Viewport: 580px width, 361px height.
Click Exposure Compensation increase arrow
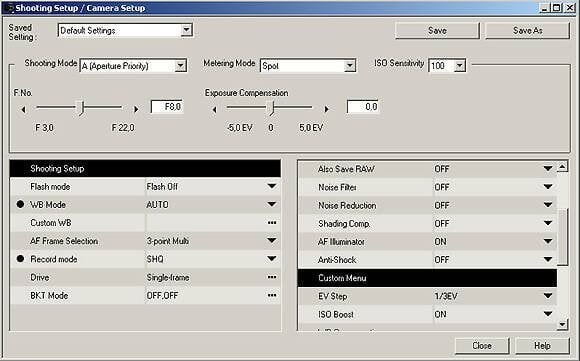[x=326, y=109]
